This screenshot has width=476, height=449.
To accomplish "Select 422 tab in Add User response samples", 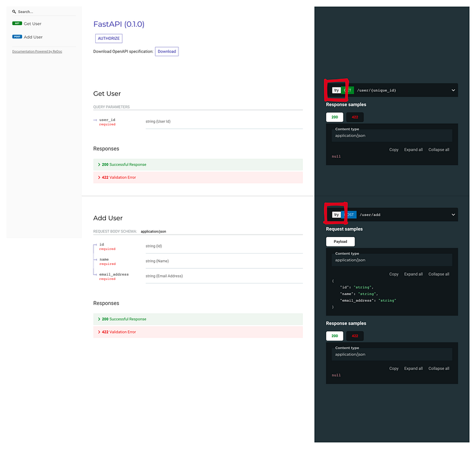I will 355,336.
